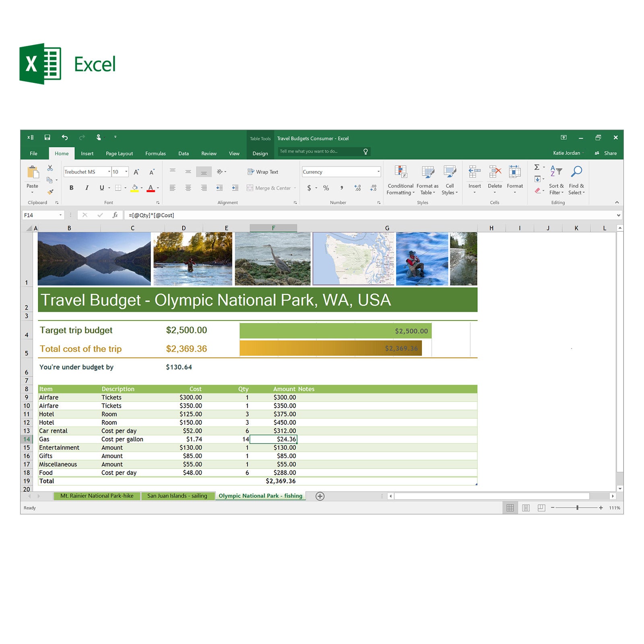
Task: Open the Table Tools Design tab
Action: 260,153
